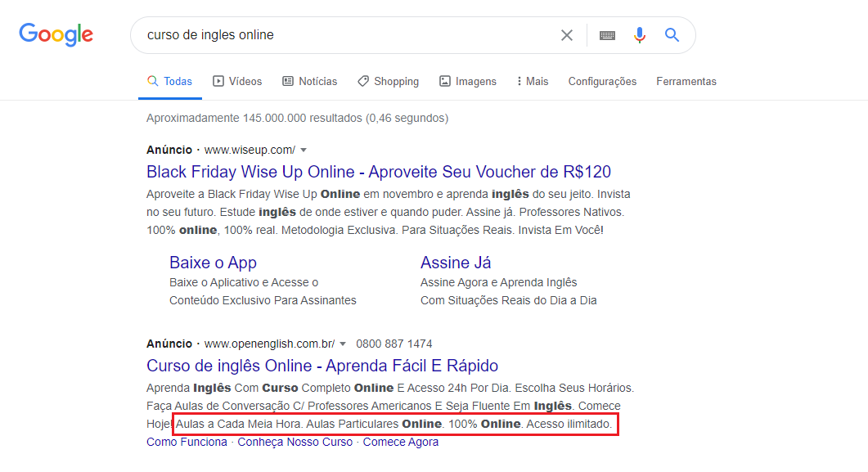Viewport: 868px width, 472px height.
Task: Open Ferramentas
Action: point(686,81)
